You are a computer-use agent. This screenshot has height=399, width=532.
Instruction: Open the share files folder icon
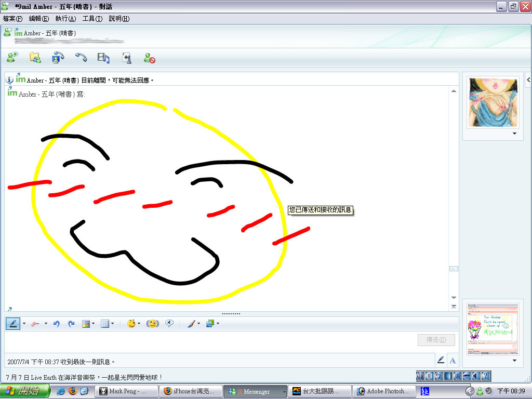(x=35, y=58)
